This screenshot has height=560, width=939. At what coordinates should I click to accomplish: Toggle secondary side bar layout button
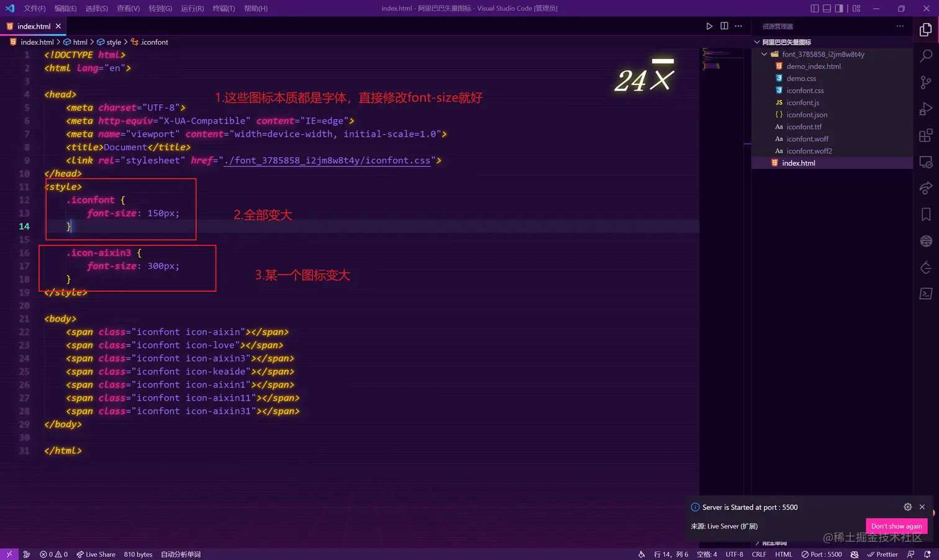(x=839, y=9)
